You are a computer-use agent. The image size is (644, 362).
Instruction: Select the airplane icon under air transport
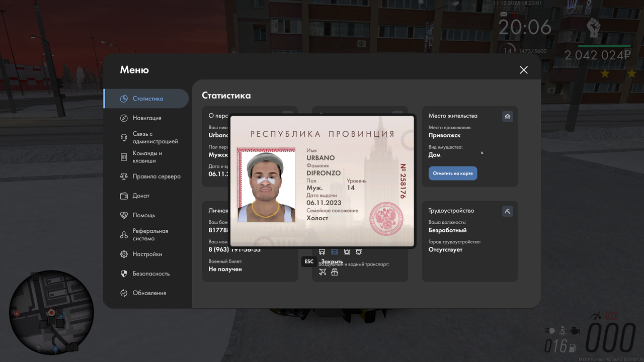[x=322, y=271]
